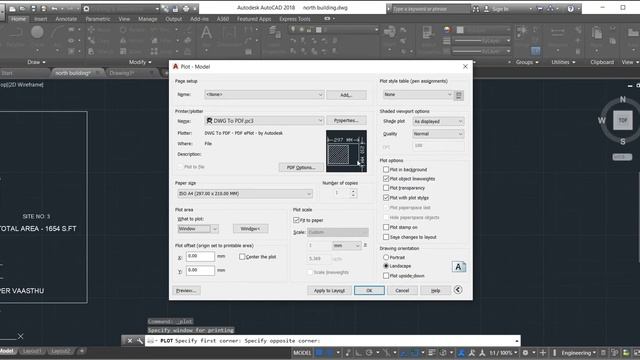Click the Paste icon in the Clipboard panel
The image size is (640, 360).
click(x=597, y=33)
